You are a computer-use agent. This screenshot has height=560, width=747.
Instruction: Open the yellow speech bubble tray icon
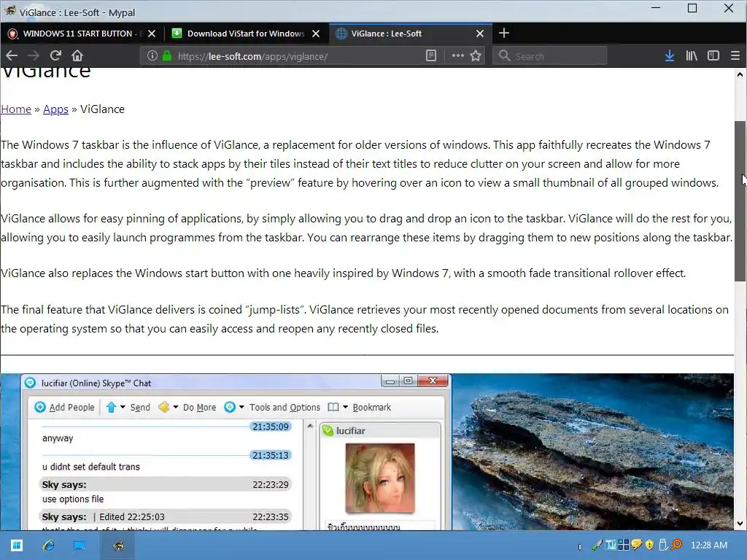pyautogui.click(x=636, y=545)
